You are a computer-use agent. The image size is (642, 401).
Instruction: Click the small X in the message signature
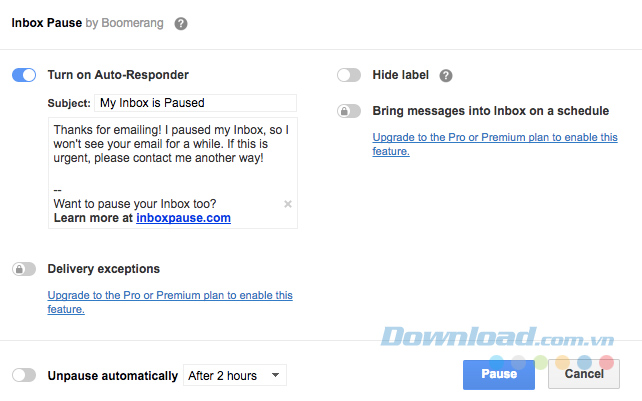(x=288, y=204)
